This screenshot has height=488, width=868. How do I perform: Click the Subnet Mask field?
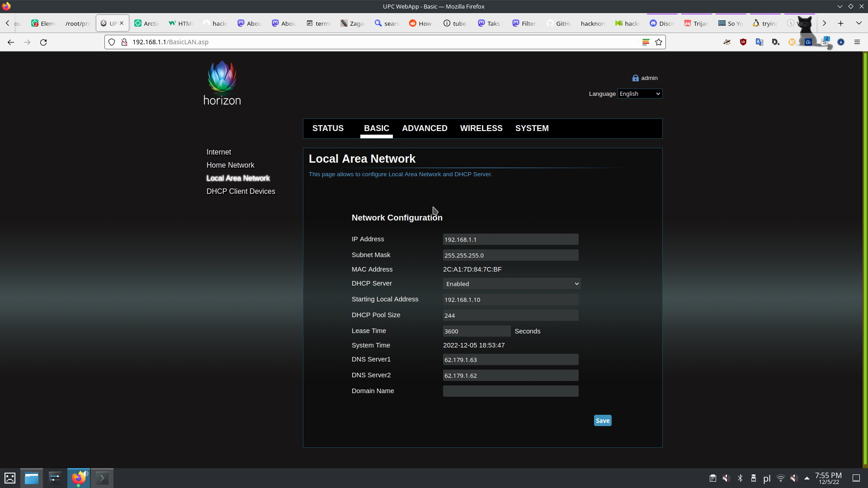(511, 255)
